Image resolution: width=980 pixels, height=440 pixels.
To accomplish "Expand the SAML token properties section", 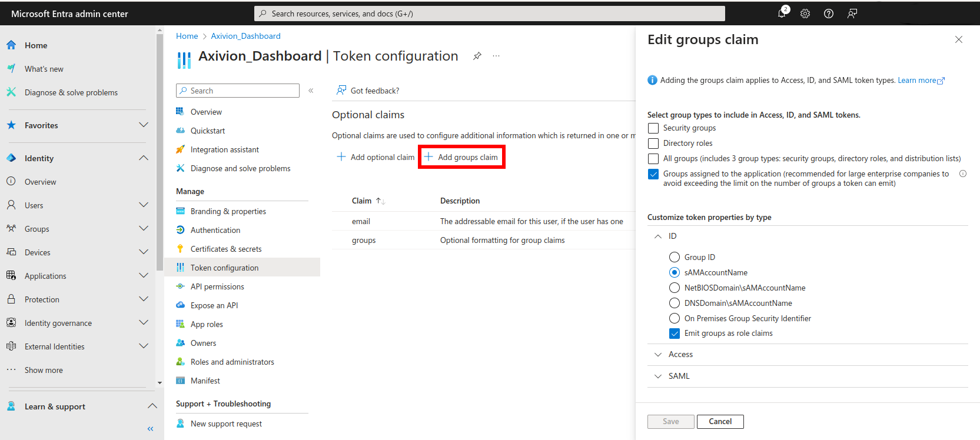I will point(658,376).
